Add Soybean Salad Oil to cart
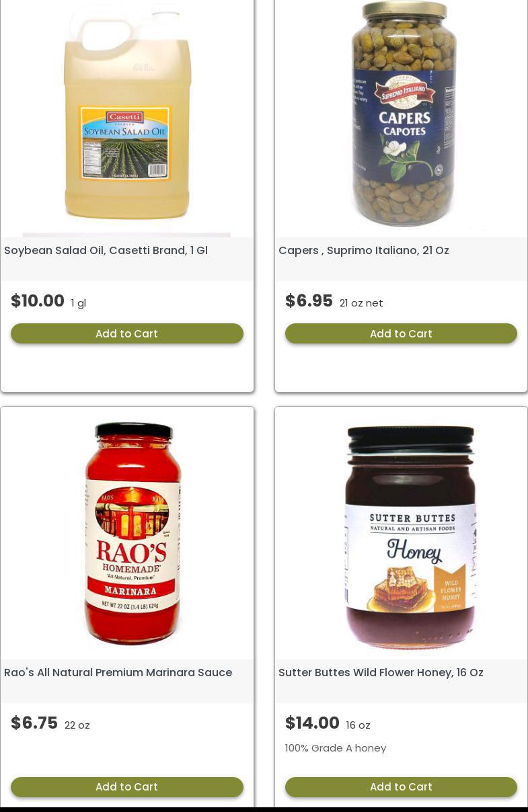 pos(126,333)
